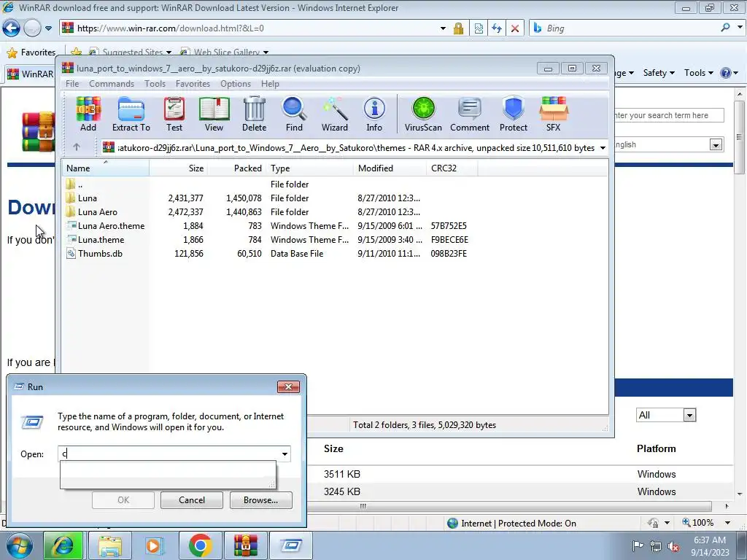Viewport: 747px width, 560px height.
Task: Switch to Internet Explorer taskbar icon
Action: 63,545
